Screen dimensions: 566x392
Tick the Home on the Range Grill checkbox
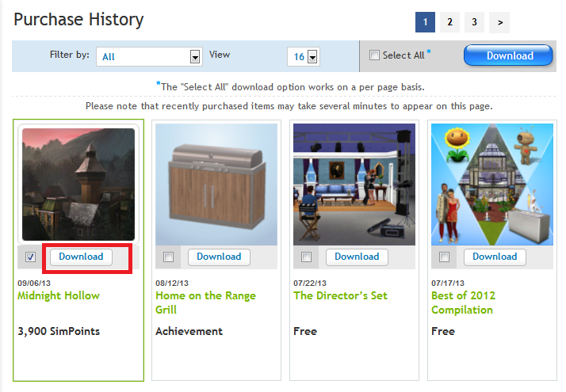click(168, 257)
